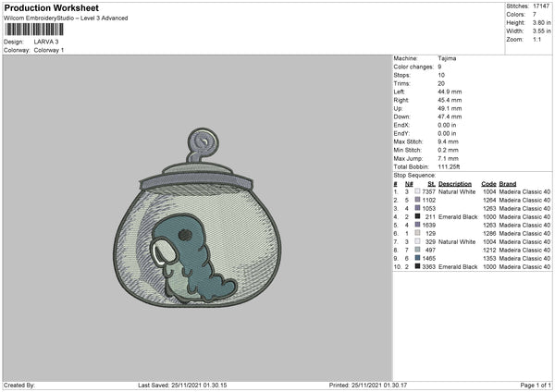Click the Production Worksheet title

(46, 7)
